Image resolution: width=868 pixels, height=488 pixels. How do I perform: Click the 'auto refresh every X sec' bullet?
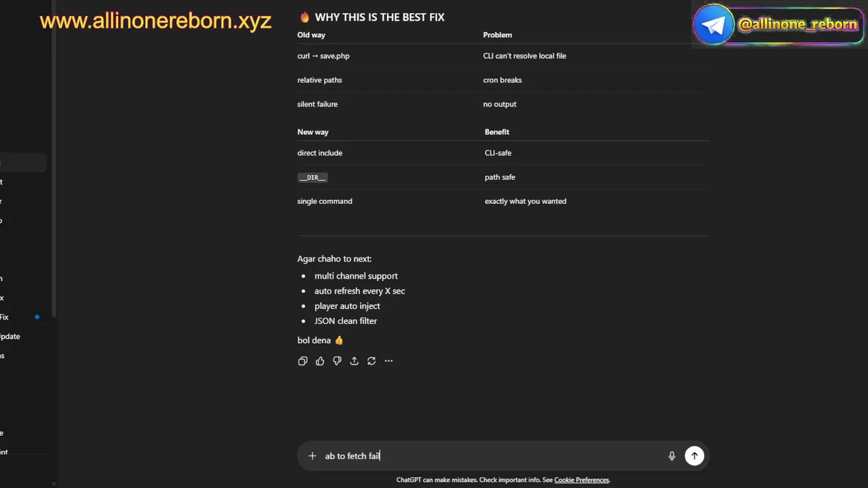pos(359,291)
